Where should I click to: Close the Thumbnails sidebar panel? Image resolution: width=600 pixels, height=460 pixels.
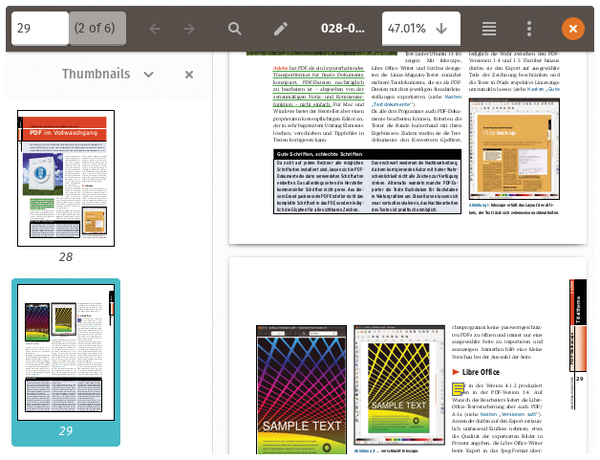[189, 74]
